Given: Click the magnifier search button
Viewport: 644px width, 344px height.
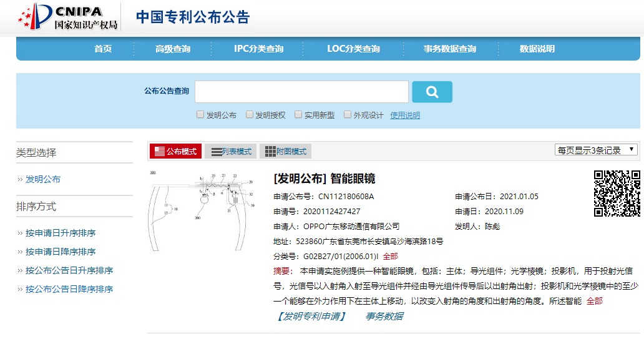Looking at the screenshot, I should point(432,92).
